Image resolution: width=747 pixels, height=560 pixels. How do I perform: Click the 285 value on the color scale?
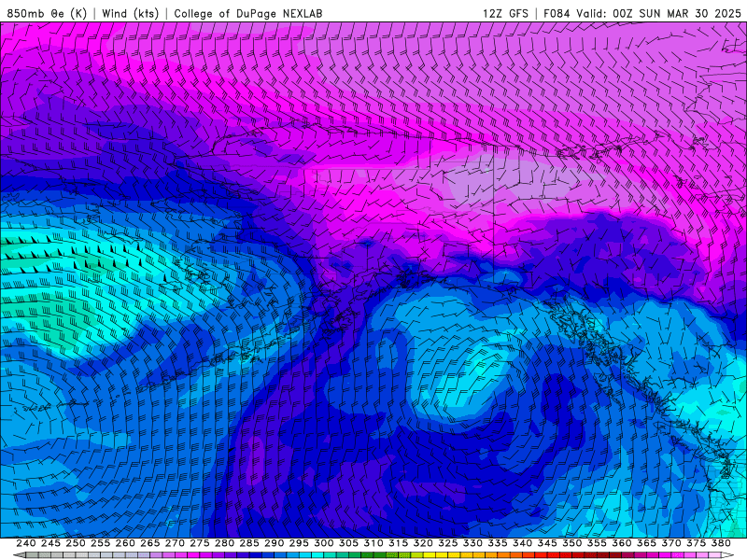pos(249,543)
